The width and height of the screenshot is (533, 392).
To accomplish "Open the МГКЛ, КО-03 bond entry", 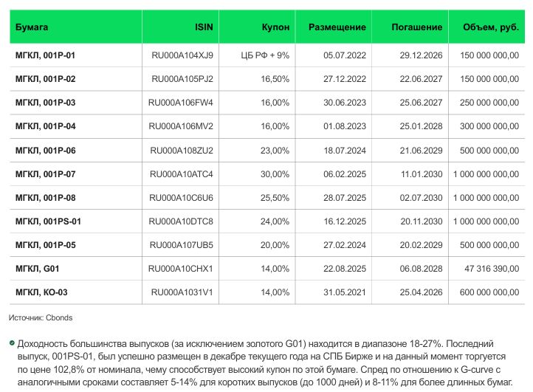I will coord(41,292).
